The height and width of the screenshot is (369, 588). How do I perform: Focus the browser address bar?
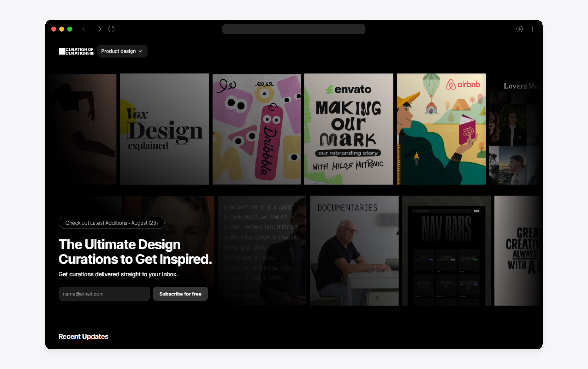(x=294, y=29)
